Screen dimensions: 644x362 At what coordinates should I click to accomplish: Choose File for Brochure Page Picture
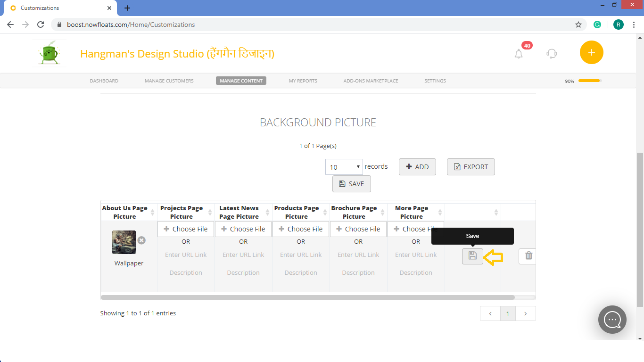[358, 229]
